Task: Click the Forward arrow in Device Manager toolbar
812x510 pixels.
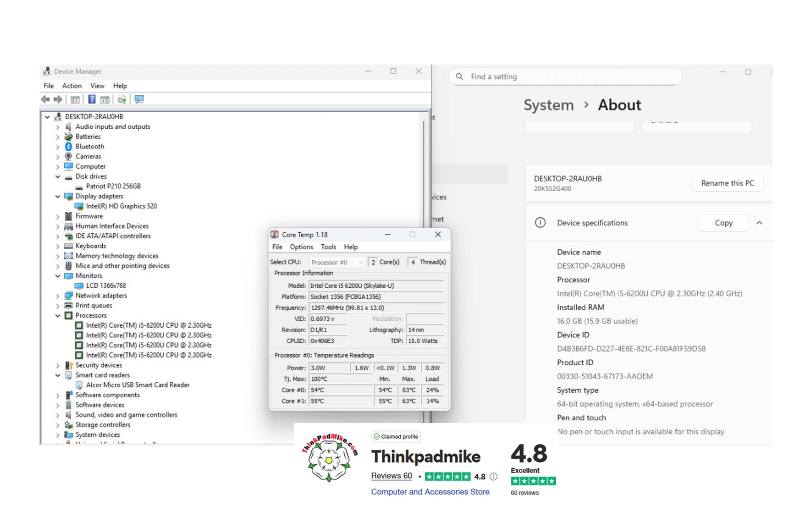Action: click(x=58, y=99)
